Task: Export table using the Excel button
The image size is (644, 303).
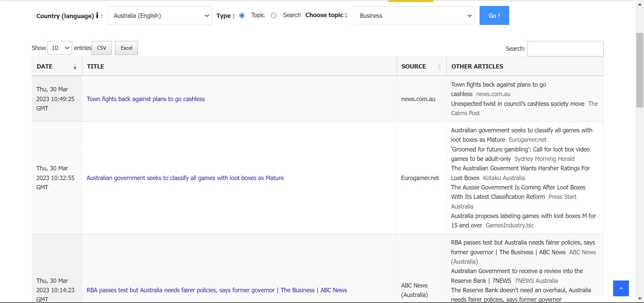Action: click(126, 48)
